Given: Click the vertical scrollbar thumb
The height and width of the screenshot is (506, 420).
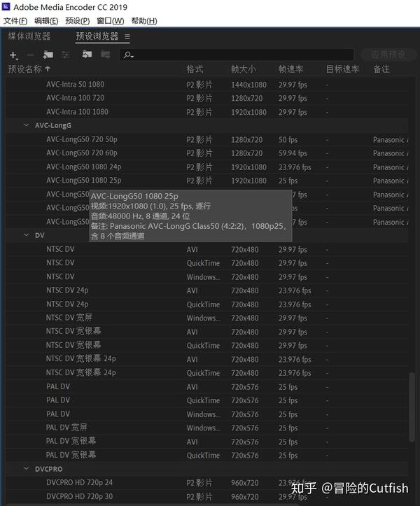Looking at the screenshot, I should (x=412, y=407).
